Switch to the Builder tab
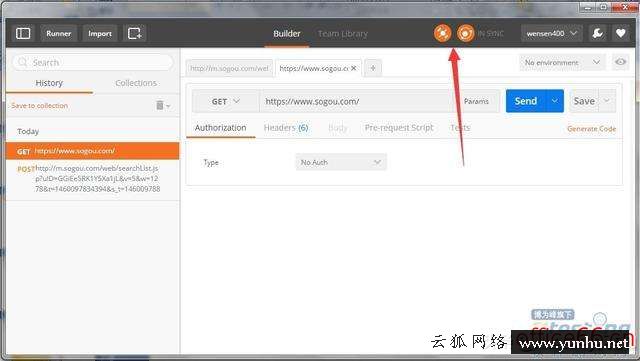640x361 pixels. coord(287,33)
